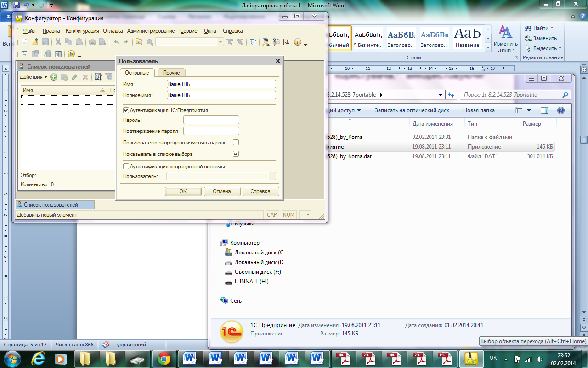Enable Аутентификация операционной системы checkbox
This screenshot has width=588, height=368.
126,167
